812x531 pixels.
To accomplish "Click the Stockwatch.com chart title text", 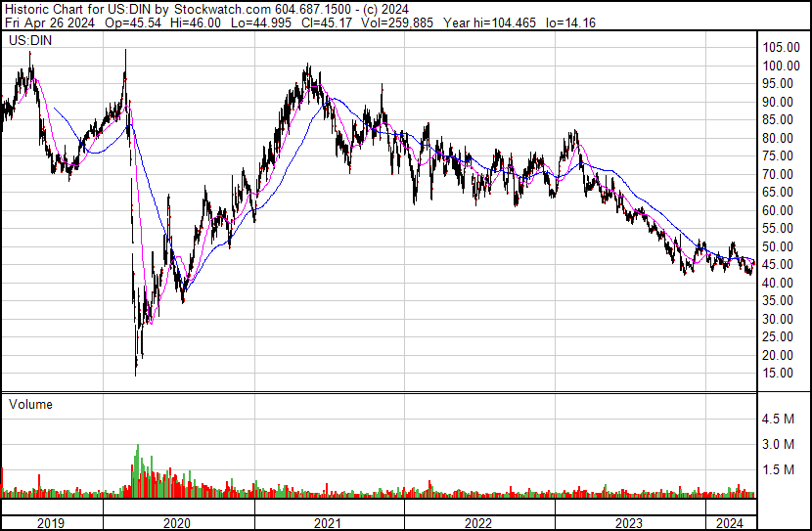I will 222,10.
